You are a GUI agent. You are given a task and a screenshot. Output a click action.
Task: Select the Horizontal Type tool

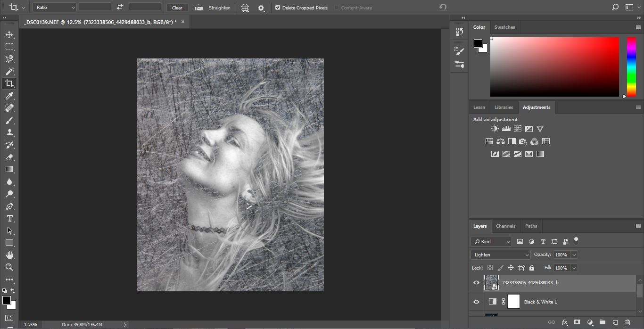pyautogui.click(x=9, y=218)
